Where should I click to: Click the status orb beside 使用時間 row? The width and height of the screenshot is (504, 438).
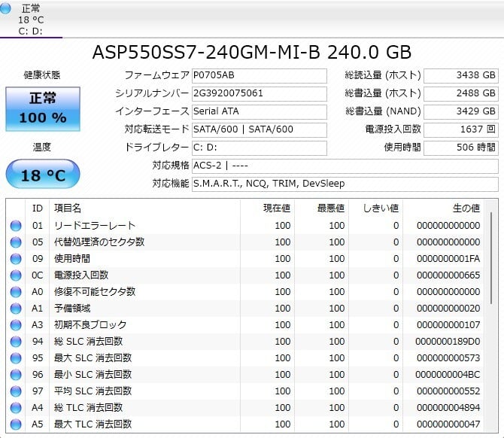click(x=16, y=259)
